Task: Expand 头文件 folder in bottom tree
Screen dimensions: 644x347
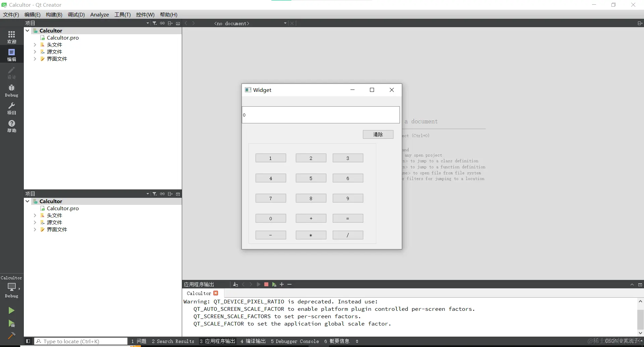Action: point(35,215)
